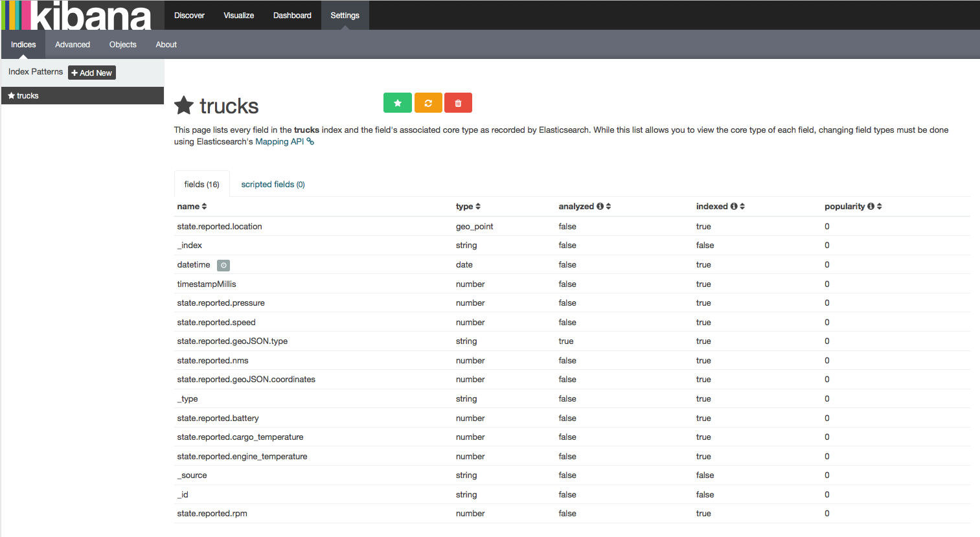Click the large star next to trucks title
The height and width of the screenshot is (537, 980).
[x=184, y=106]
